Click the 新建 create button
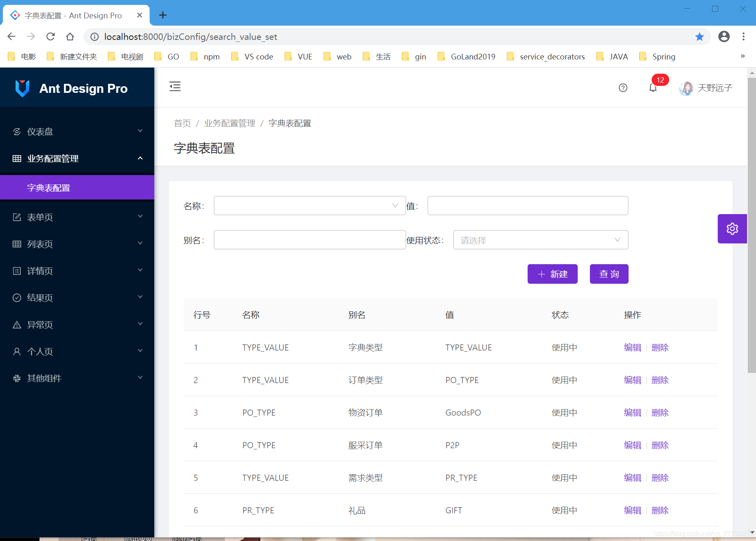The image size is (756, 541). (552, 274)
